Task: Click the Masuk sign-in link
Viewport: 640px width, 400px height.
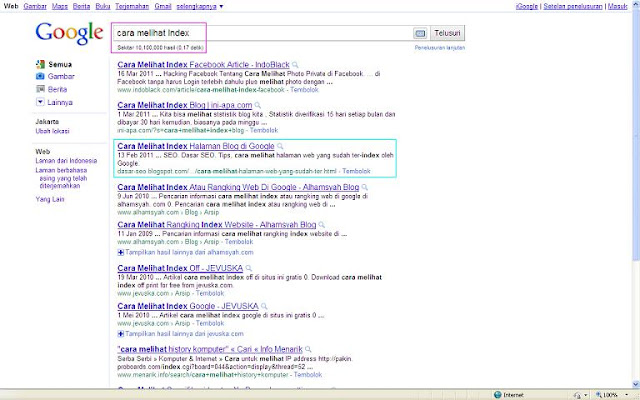Action: coord(617,7)
